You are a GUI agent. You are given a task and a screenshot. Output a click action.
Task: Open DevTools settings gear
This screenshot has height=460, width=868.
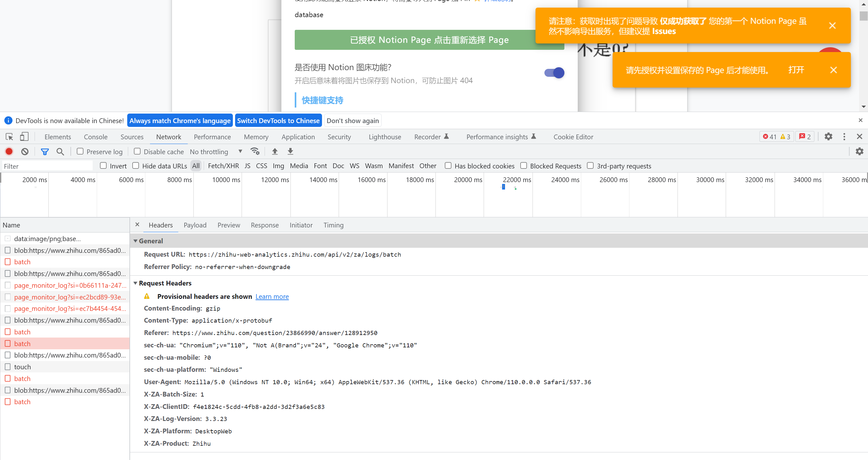pyautogui.click(x=828, y=136)
